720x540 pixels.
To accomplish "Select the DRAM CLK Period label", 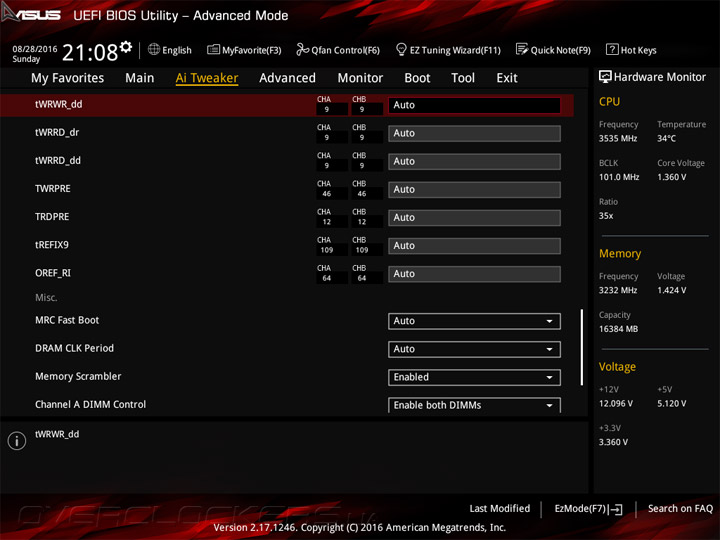I will (74, 348).
